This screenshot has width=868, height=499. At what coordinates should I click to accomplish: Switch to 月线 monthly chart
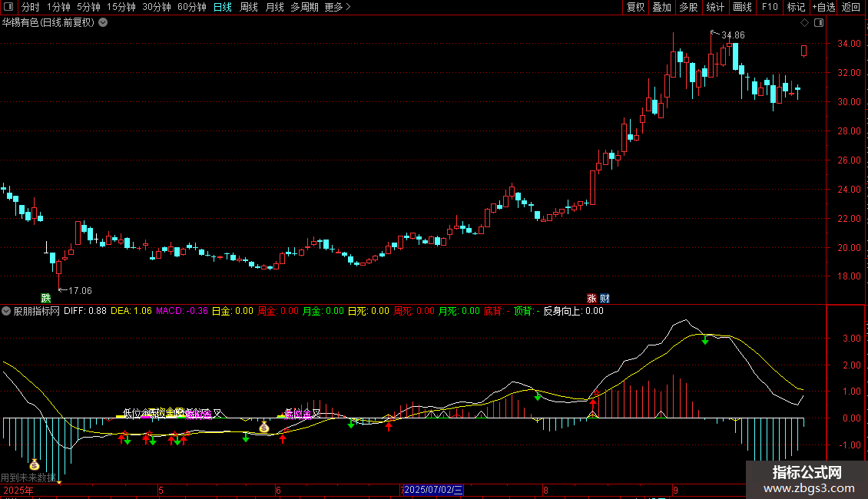coord(274,7)
